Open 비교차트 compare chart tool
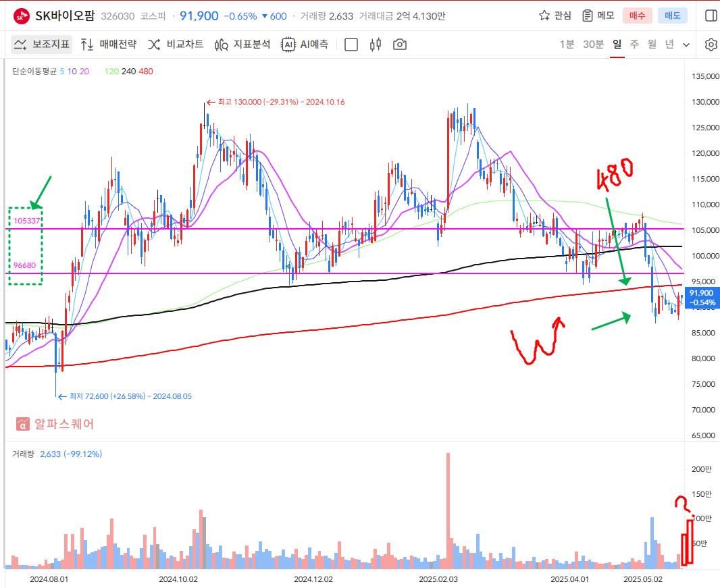The image size is (720, 588). coord(176,45)
